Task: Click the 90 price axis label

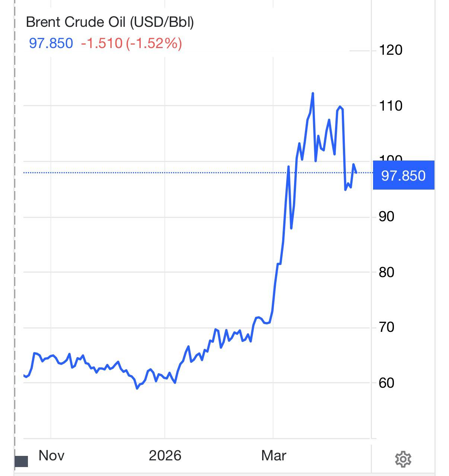Action: (386, 216)
